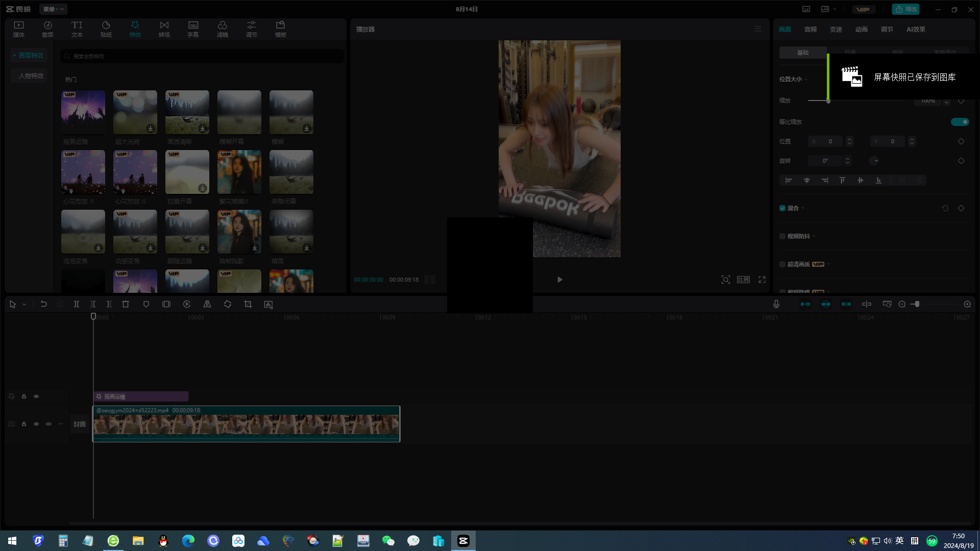Click the sexygym2024 video thumbnail on timeline

click(247, 424)
